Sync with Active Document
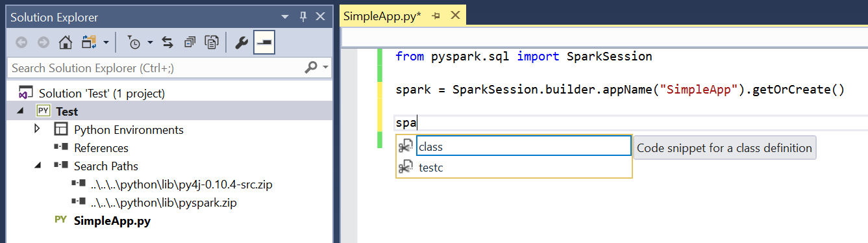This screenshot has height=243, width=868. pos(167,43)
